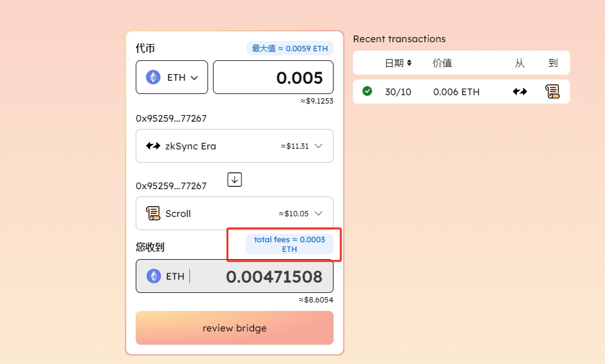Click the total fees ≈ 0.0003 ETH badge

click(290, 244)
